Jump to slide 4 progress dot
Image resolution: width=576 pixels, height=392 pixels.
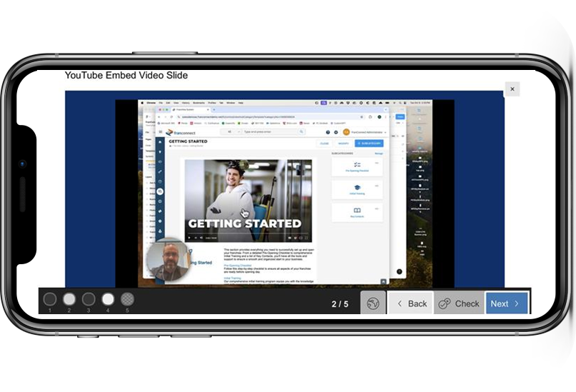coord(108,299)
